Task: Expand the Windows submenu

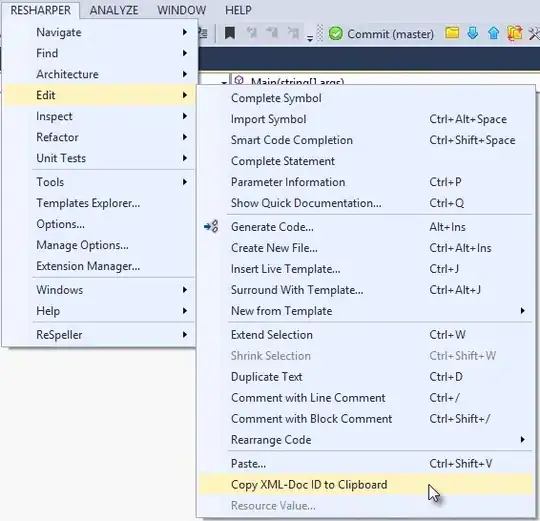Action: click(x=100, y=290)
